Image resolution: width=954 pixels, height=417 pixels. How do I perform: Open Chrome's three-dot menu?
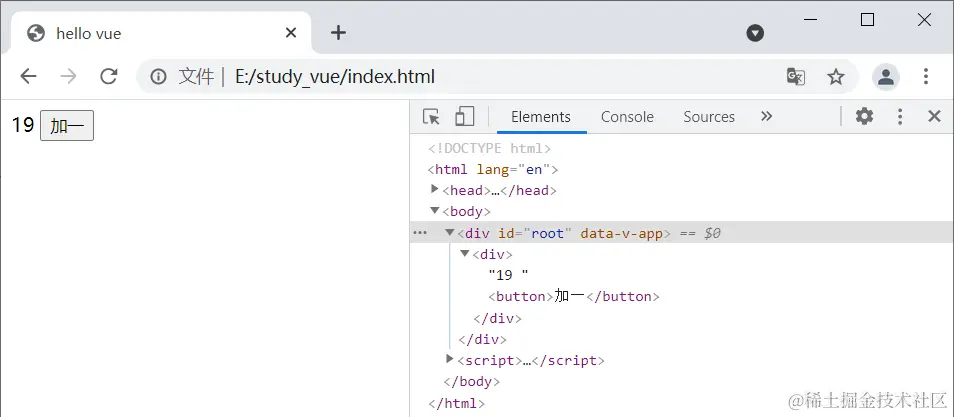pyautogui.click(x=925, y=76)
